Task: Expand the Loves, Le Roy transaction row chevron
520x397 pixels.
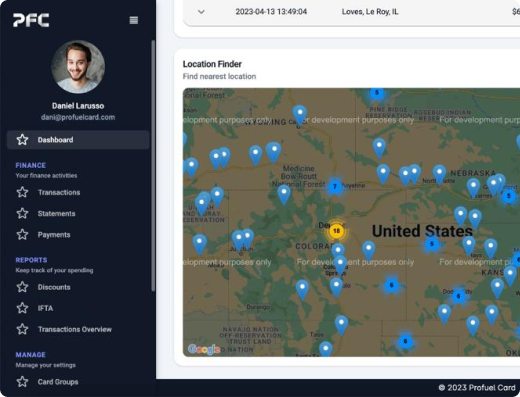Action: tap(201, 12)
